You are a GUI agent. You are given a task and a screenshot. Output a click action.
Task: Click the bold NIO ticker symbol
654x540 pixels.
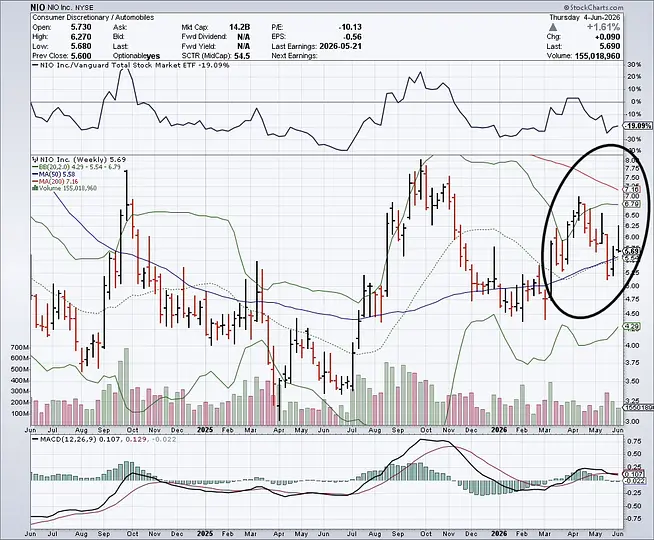(x=39, y=8)
